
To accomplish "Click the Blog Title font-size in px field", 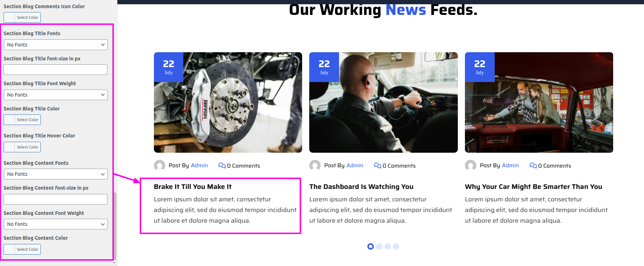I will (x=56, y=70).
